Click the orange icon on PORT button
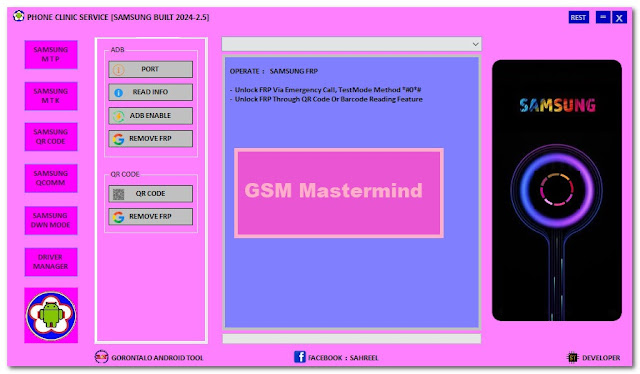Screen dimensions: 640x374 point(118,70)
